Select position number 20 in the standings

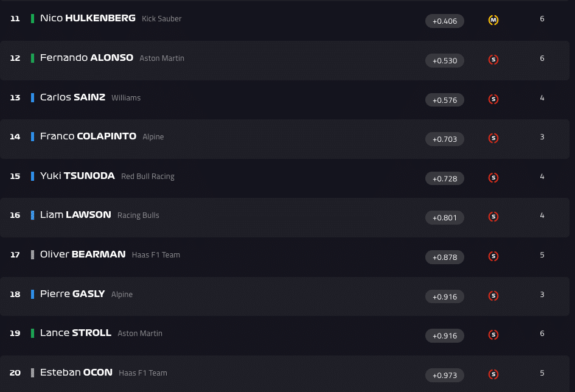(x=15, y=373)
